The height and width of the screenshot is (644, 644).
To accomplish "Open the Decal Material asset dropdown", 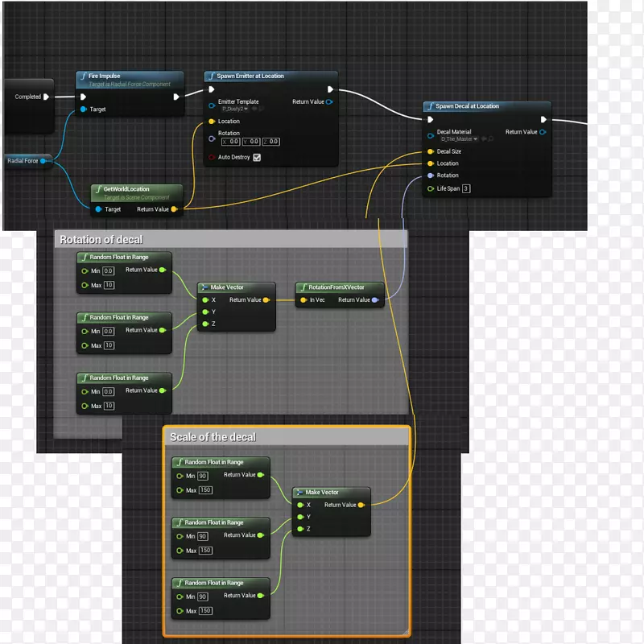I will [x=458, y=139].
